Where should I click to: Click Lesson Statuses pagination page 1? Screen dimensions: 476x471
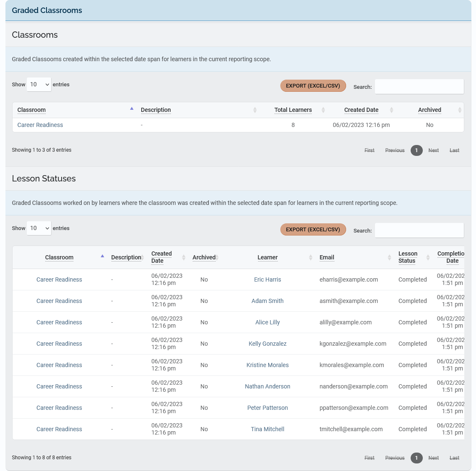coord(416,458)
